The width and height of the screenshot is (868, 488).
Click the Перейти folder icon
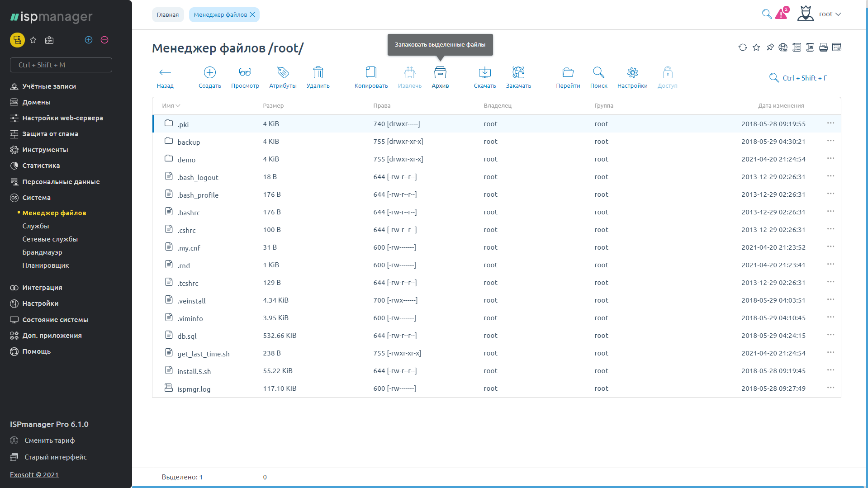(568, 72)
